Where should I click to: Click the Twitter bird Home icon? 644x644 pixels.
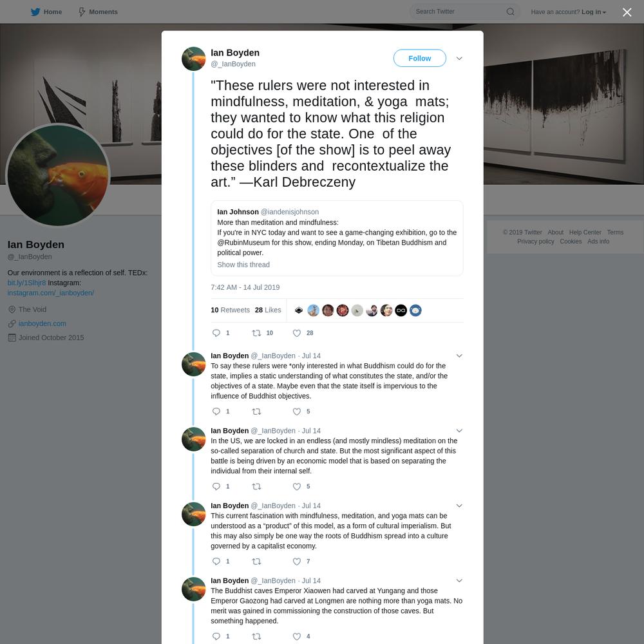35,12
